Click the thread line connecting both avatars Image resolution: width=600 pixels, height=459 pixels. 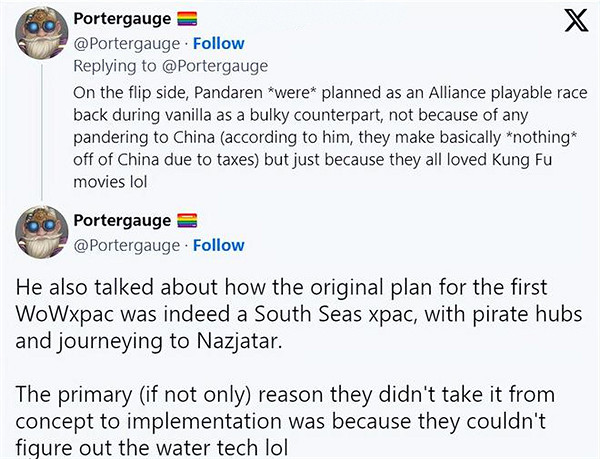click(40, 130)
